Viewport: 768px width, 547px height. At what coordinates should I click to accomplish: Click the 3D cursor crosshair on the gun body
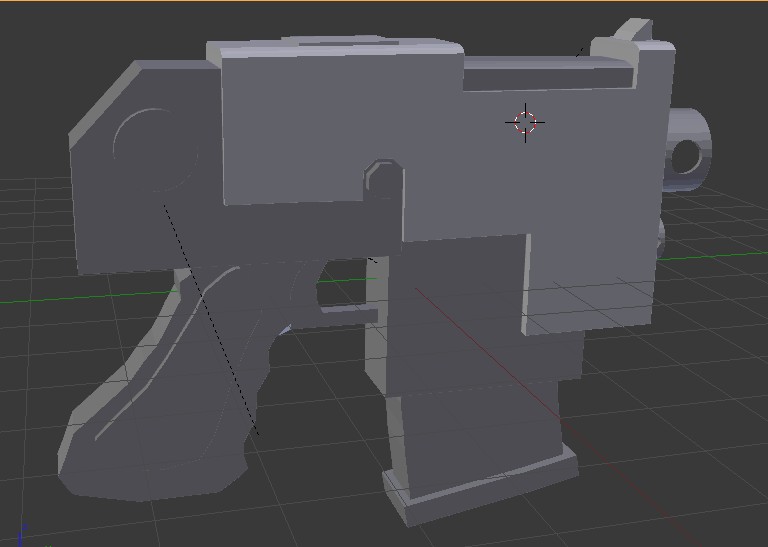click(x=525, y=123)
